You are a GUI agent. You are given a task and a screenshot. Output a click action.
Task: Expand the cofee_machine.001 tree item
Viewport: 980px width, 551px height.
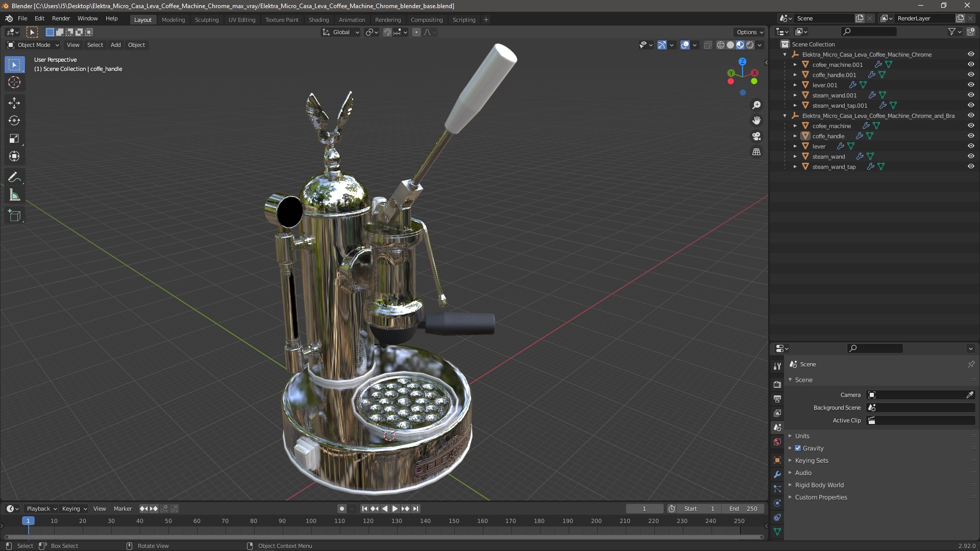795,65
